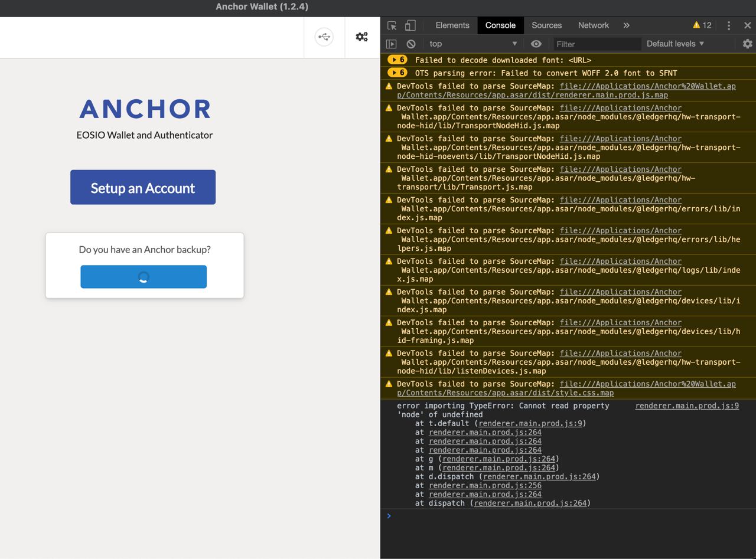Show the console sidebar panel icon
The height and width of the screenshot is (559, 756).
(x=391, y=44)
